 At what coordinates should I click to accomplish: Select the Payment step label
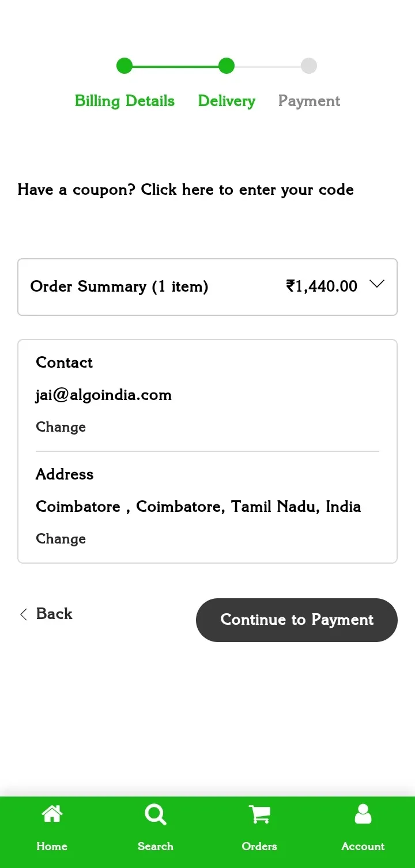[309, 101]
